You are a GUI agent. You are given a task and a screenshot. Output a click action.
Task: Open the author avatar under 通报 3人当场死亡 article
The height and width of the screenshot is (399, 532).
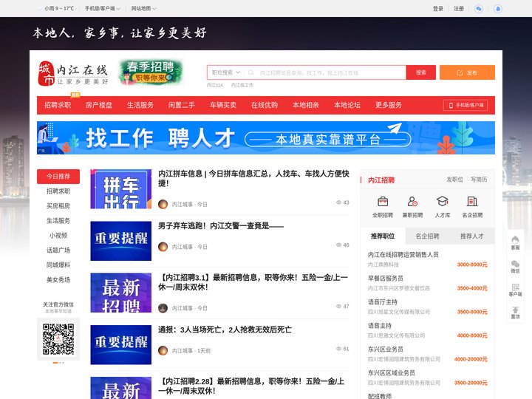coord(163,350)
